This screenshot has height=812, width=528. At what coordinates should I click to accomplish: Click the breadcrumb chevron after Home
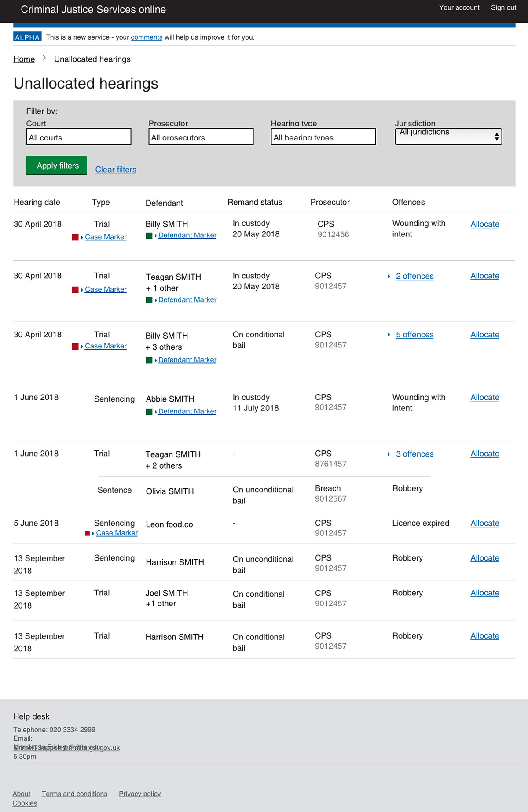44,58
